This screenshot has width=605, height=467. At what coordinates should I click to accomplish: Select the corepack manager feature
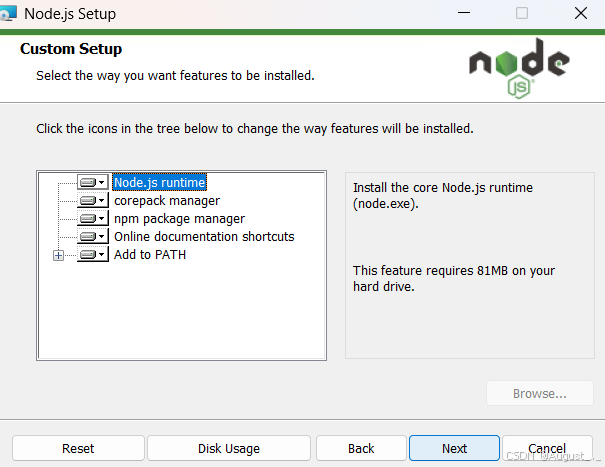167,201
